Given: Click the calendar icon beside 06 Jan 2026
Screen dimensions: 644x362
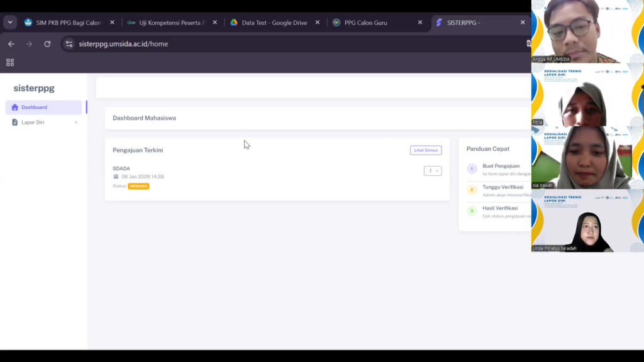Looking at the screenshot, I should pos(116,177).
